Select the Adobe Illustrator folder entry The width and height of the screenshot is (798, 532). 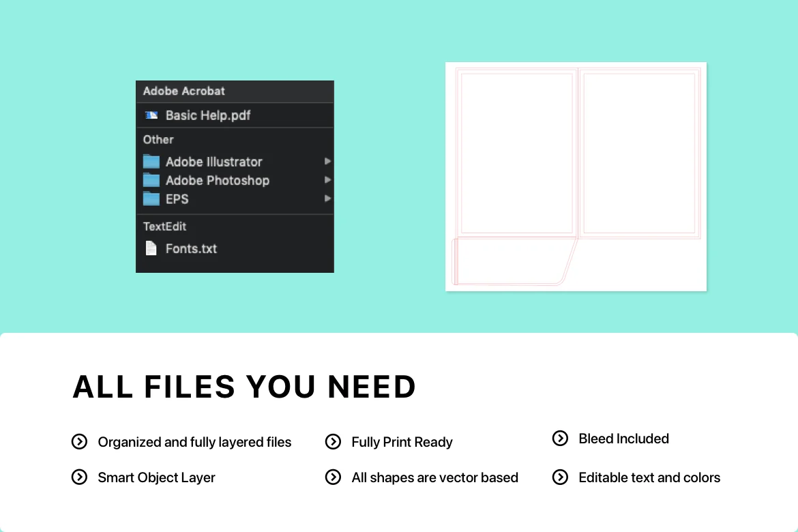click(x=235, y=162)
